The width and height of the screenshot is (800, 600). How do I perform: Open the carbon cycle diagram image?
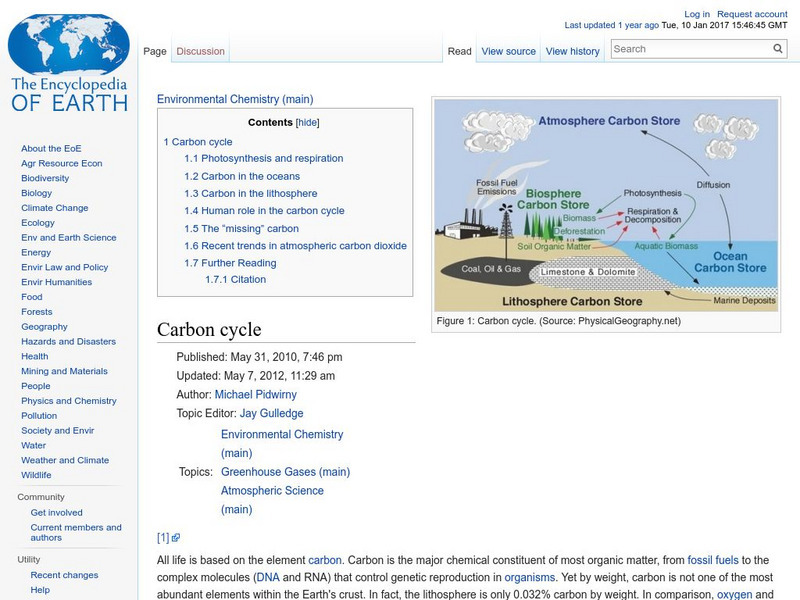pyautogui.click(x=606, y=205)
